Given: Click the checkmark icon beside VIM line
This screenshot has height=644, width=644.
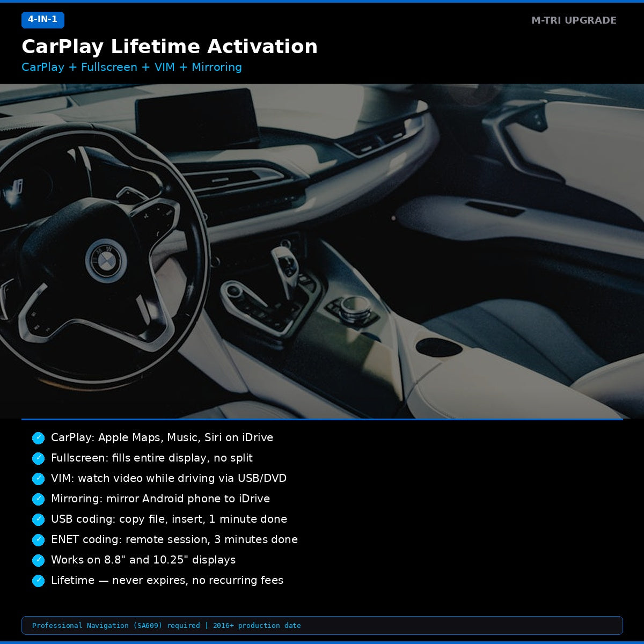Looking at the screenshot, I should coord(38,479).
